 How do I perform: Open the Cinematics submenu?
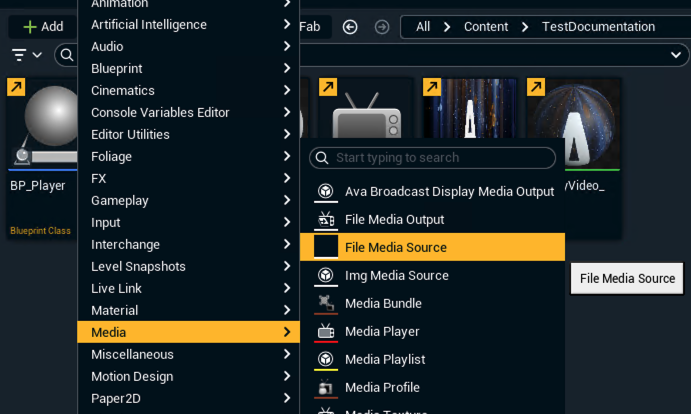(189, 90)
